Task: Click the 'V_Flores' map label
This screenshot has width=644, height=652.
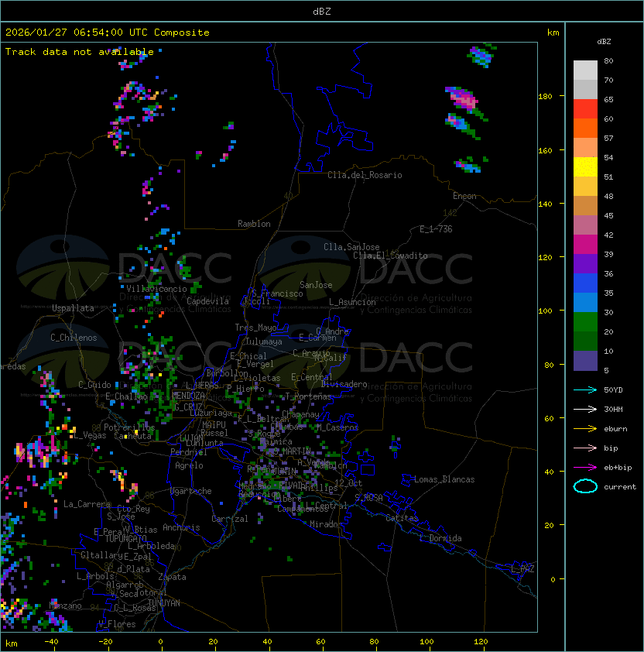Action: coord(117,624)
